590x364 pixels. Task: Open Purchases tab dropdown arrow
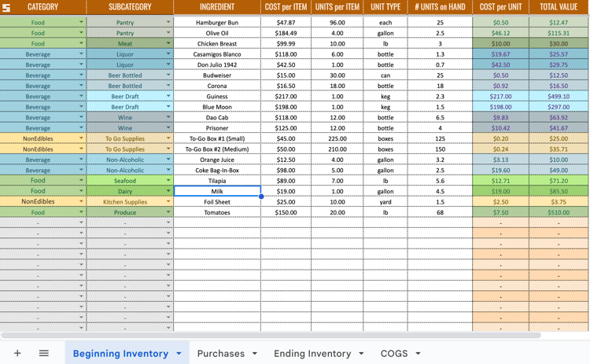pos(255,354)
